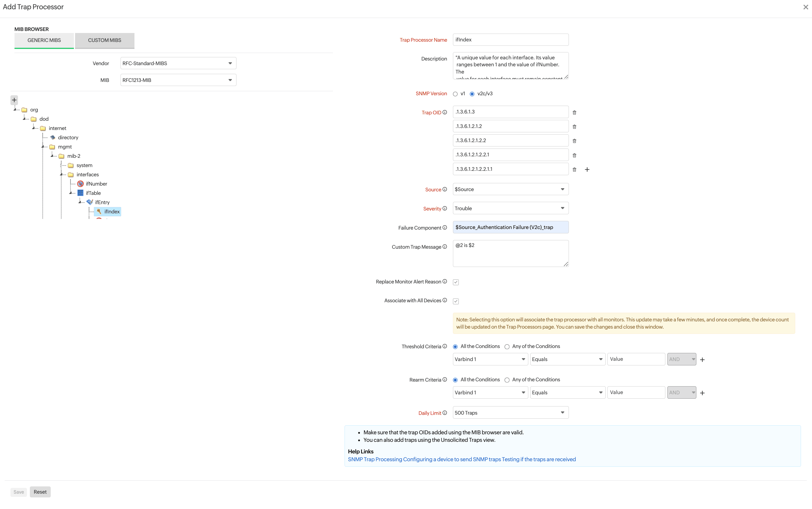Delete the .1.3.6.1.2.1.2.2.1.1 OID entry
This screenshot has width=812, height=509.
coord(574,169)
